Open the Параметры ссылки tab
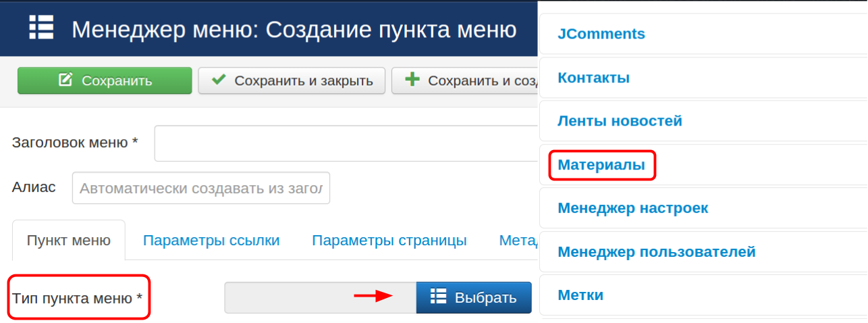The width and height of the screenshot is (868, 323). [211, 241]
